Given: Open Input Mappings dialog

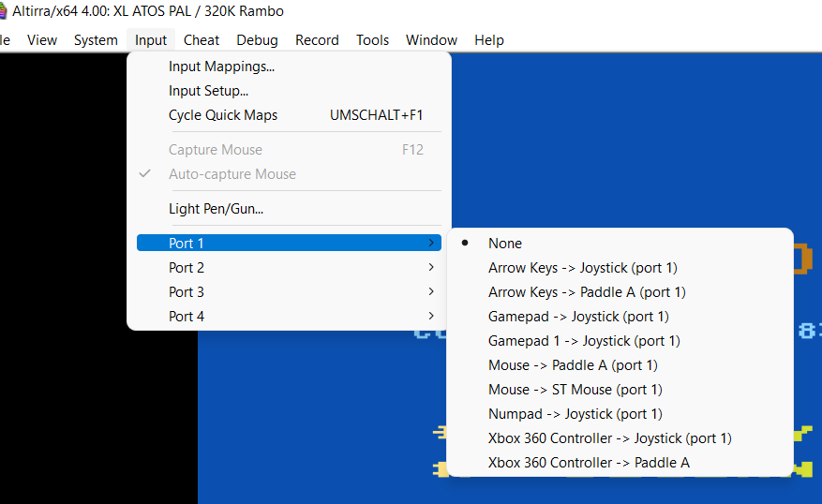Looking at the screenshot, I should click(221, 67).
